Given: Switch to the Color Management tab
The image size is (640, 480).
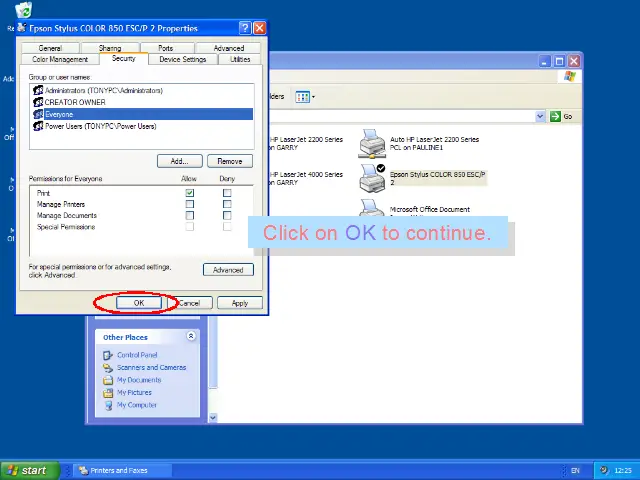Looking at the screenshot, I should point(60,59).
